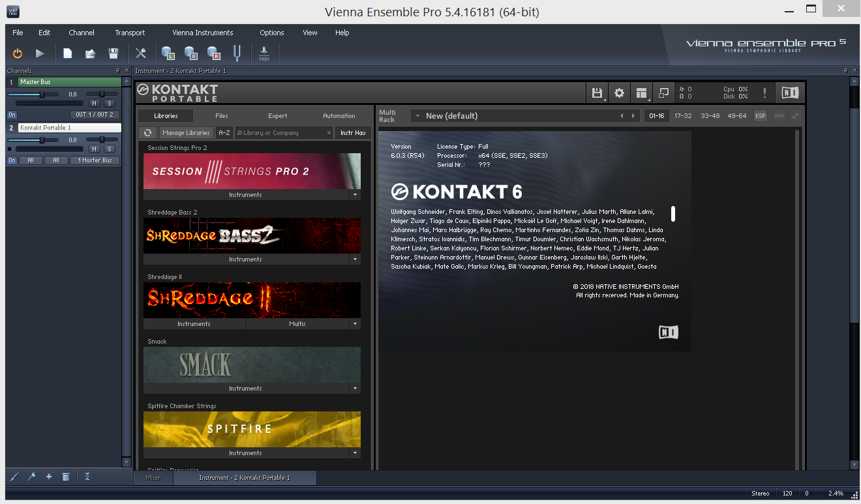Mute the Master Bus channel
Image resolution: width=861 pixels, height=504 pixels.
click(x=95, y=103)
